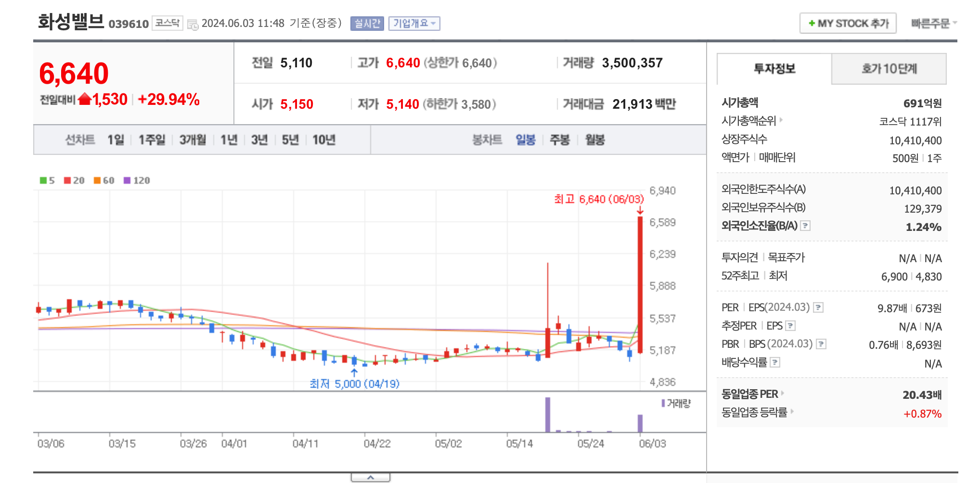Viewport: 980px width, 483px height.
Task: Click the sector change +0.87%
Action: [922, 414]
